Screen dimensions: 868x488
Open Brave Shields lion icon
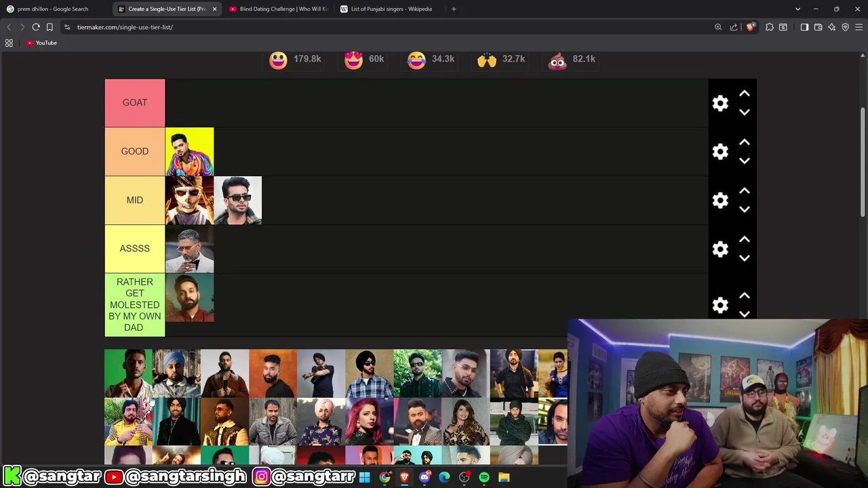coord(750,27)
